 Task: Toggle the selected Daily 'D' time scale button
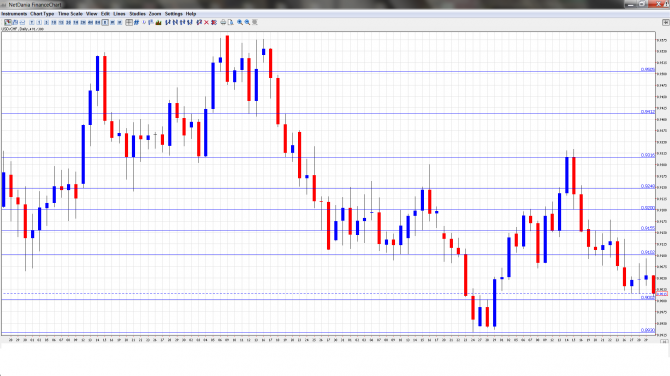tap(105, 22)
